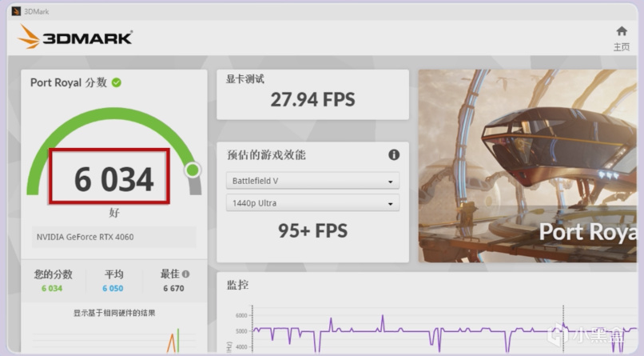Click the 好 rating label under the gauge
The height and width of the screenshot is (356, 644).
114,213
